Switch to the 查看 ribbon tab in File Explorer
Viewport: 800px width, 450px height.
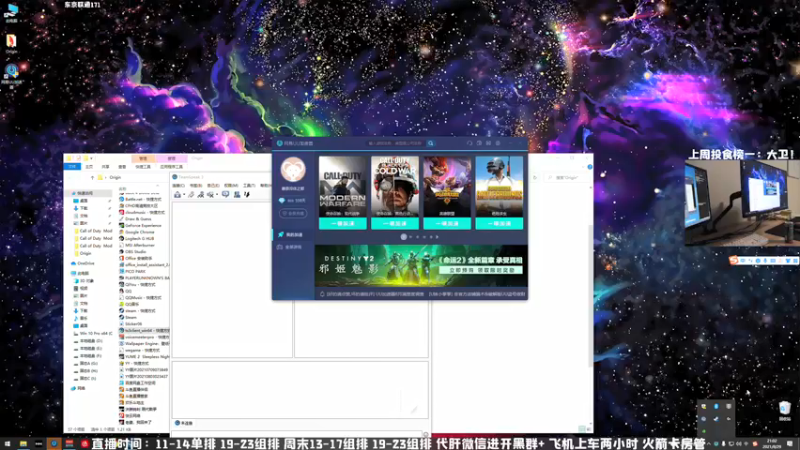122,167
